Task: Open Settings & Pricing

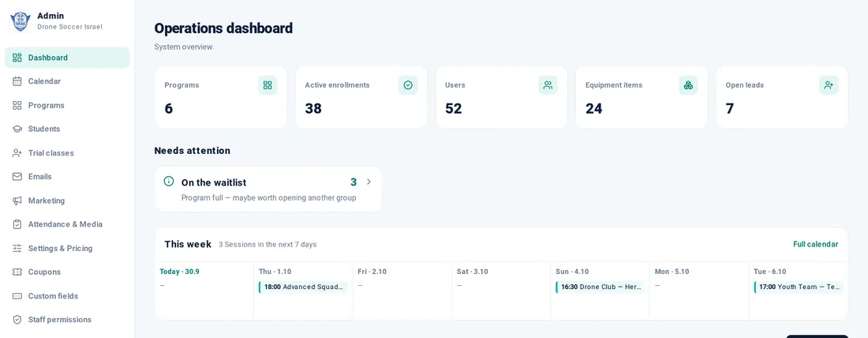Action: (x=67, y=248)
